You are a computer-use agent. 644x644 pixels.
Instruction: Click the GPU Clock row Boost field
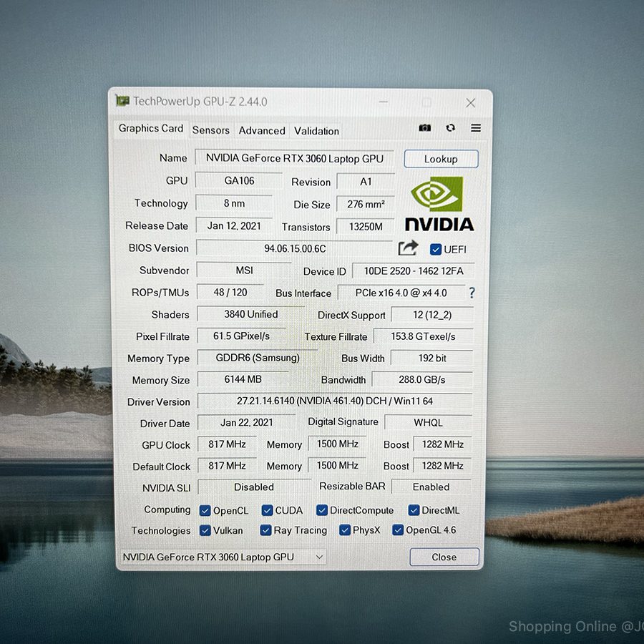click(442, 444)
